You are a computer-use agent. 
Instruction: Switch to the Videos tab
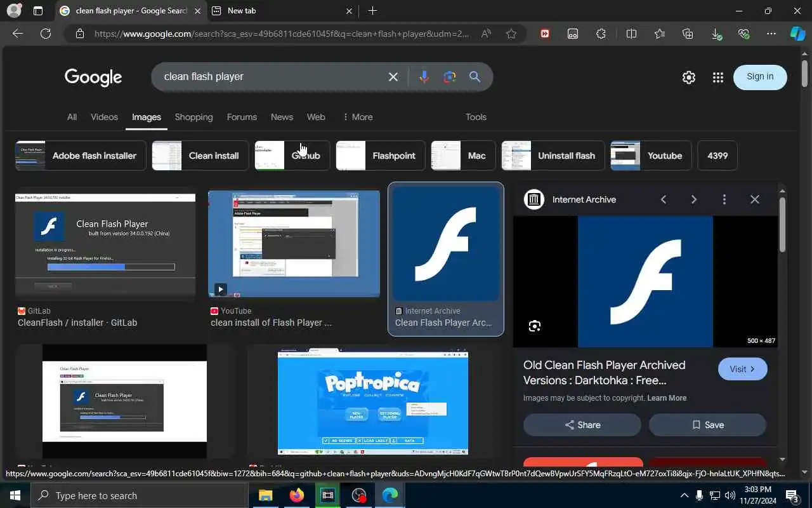click(x=104, y=117)
